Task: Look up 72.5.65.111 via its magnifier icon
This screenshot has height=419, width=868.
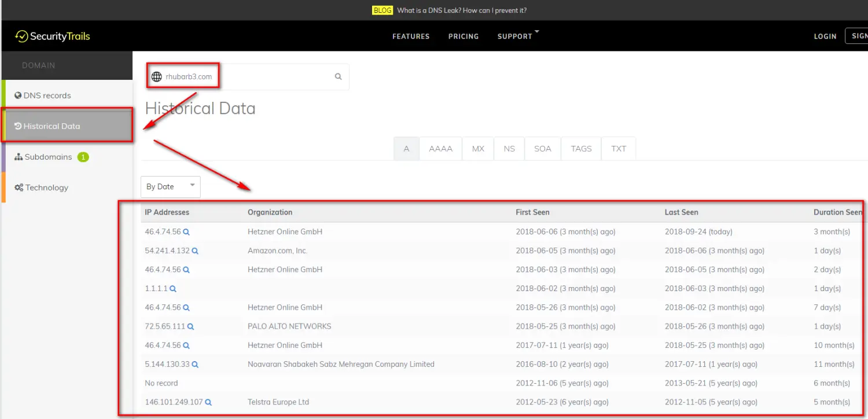Action: tap(191, 326)
